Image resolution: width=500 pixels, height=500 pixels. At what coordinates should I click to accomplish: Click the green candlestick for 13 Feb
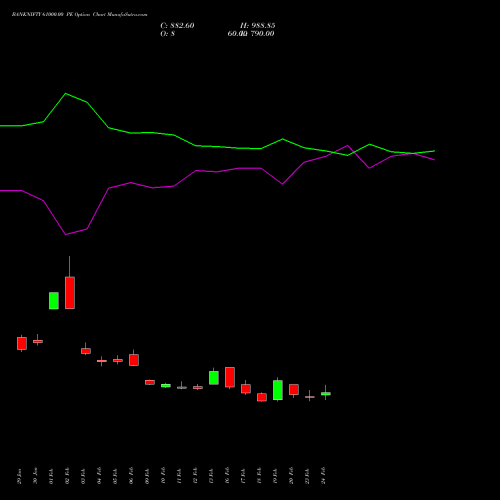coord(214,378)
